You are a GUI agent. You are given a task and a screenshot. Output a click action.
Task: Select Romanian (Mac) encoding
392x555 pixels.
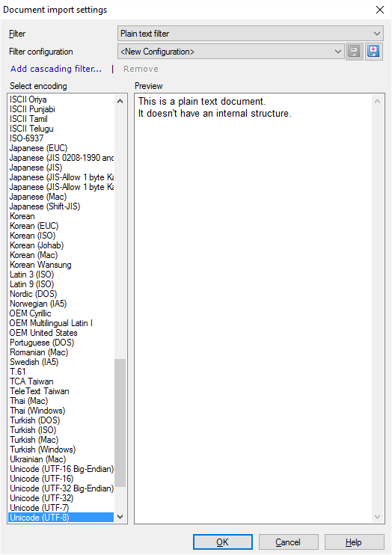61,352
